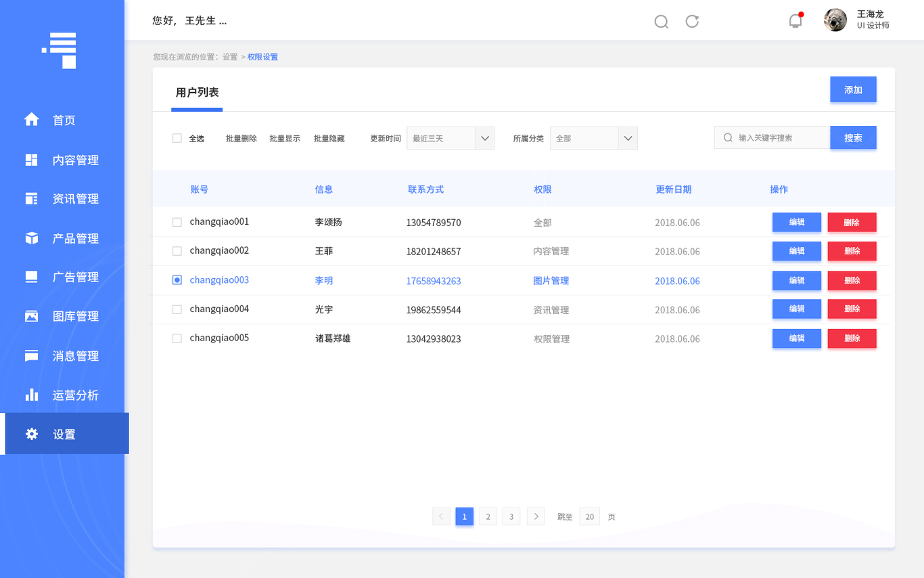The height and width of the screenshot is (578, 924).
Task: Click the 账号 column header
Action: [x=200, y=190]
